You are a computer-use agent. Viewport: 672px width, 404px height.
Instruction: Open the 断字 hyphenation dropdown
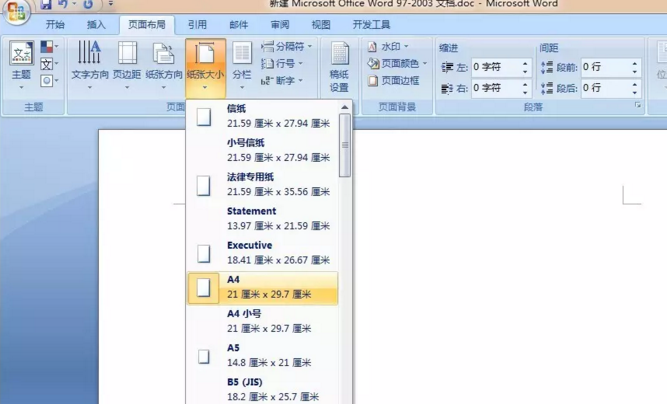pyautogui.click(x=282, y=81)
